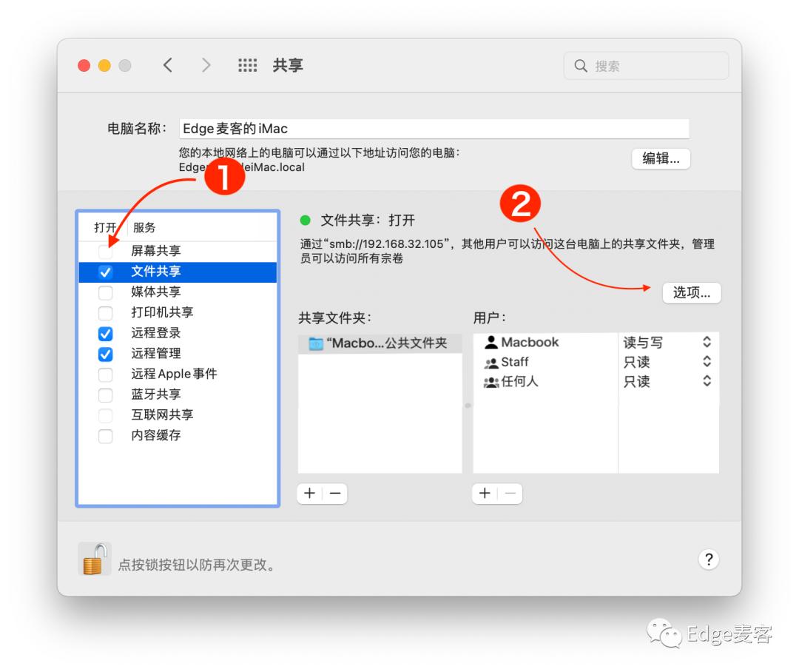Click the forward navigation arrow

(x=206, y=65)
